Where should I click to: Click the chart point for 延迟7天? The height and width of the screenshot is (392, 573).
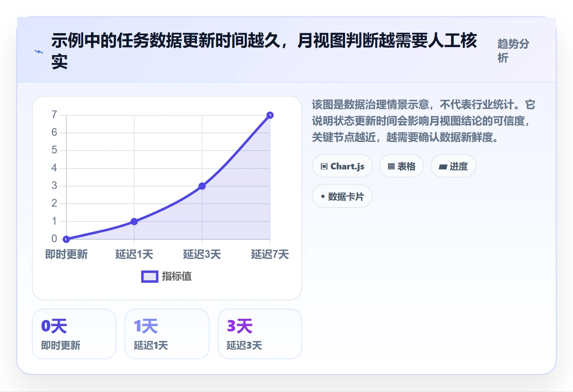(270, 115)
